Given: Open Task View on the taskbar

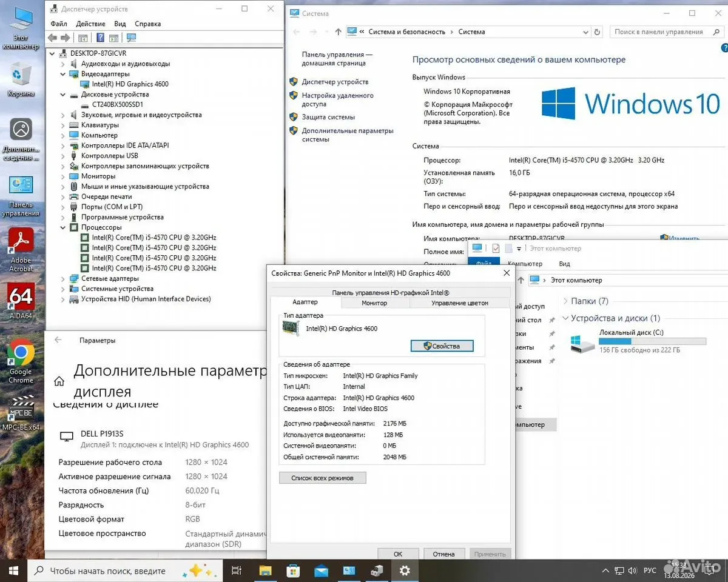Looking at the screenshot, I should 237,570.
